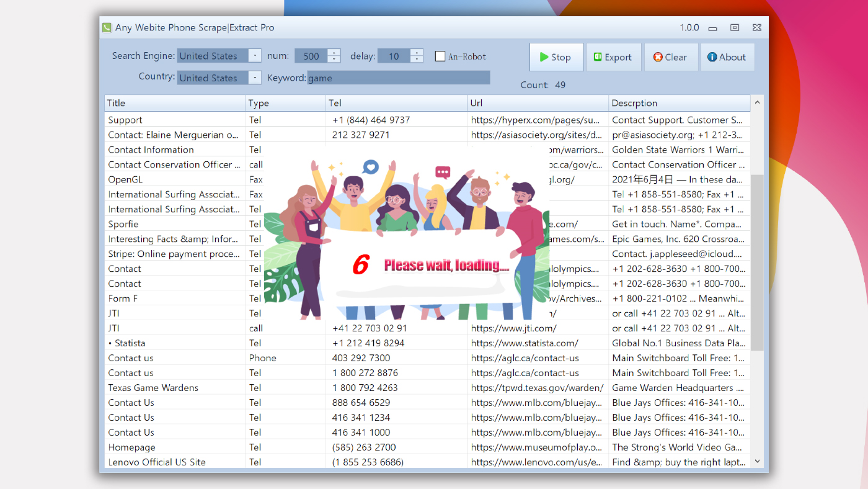Select the 'Form F' title cell
The height and width of the screenshot is (489, 868).
tap(175, 298)
